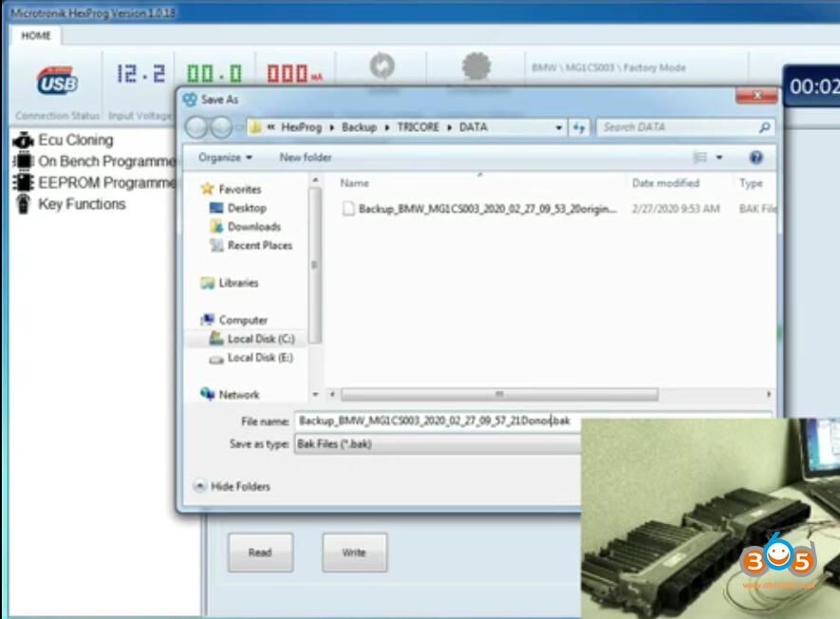Open the Organize menu
Viewport: 840px width, 619px height.
pyautogui.click(x=225, y=158)
